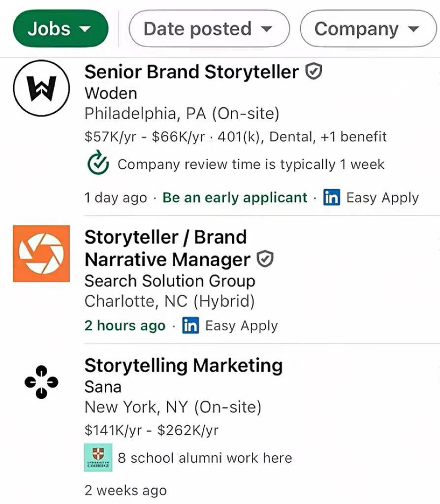Click the Woden company name

[x=111, y=94]
